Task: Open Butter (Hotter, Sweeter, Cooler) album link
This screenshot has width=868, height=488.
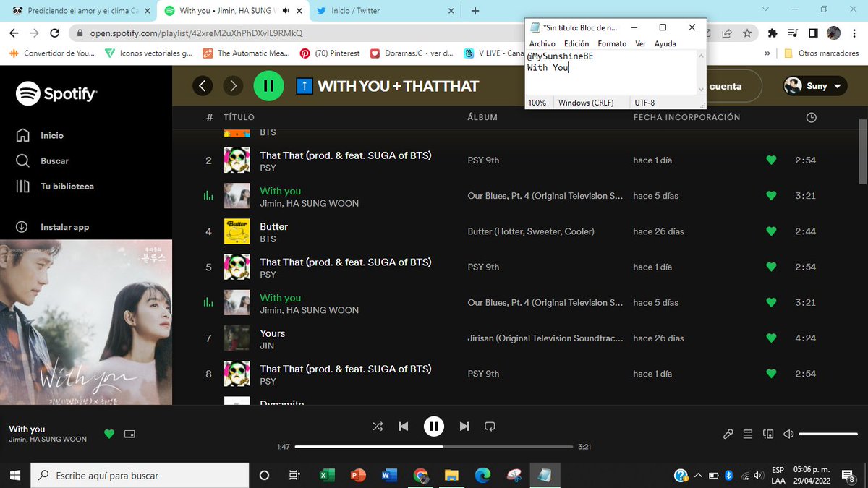Action: tap(531, 231)
